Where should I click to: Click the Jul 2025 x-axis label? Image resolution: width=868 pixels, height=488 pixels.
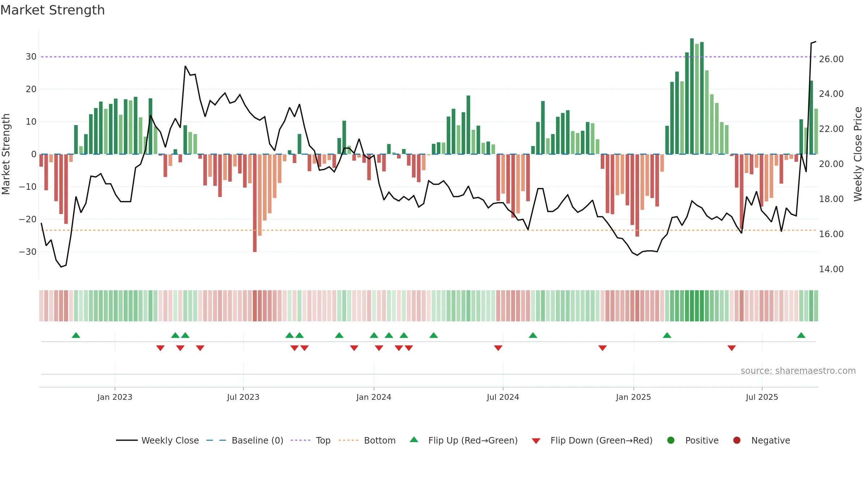(762, 397)
